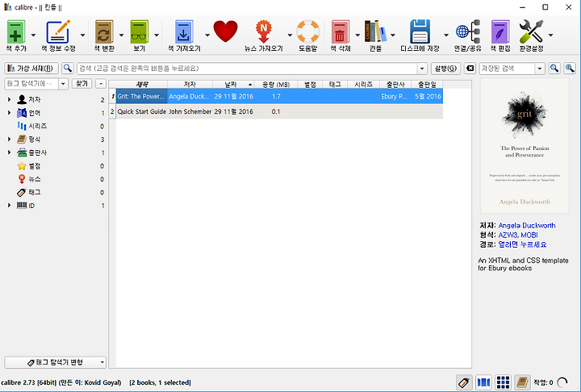Toggle the Cover browser icon in status bar

(483, 382)
